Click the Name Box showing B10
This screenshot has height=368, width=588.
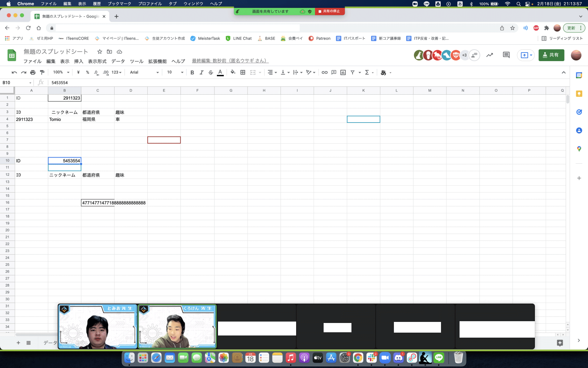(x=17, y=83)
